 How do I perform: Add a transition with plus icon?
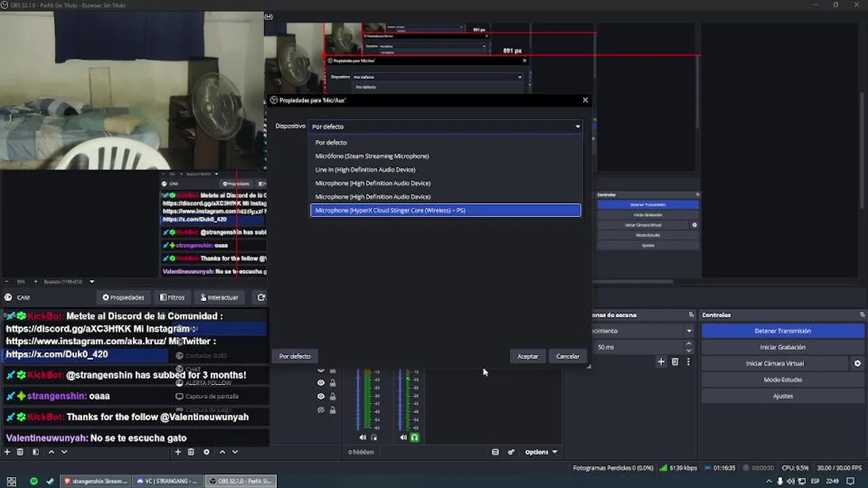[661, 362]
